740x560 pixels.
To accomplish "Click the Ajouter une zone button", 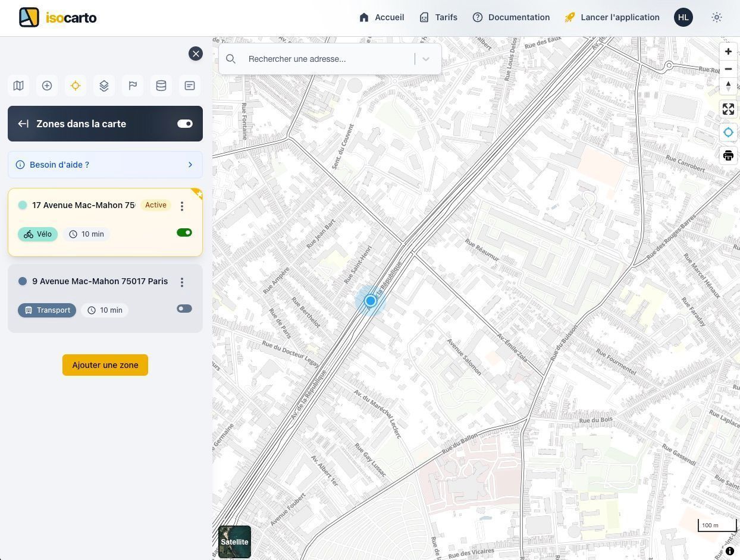I will (105, 365).
